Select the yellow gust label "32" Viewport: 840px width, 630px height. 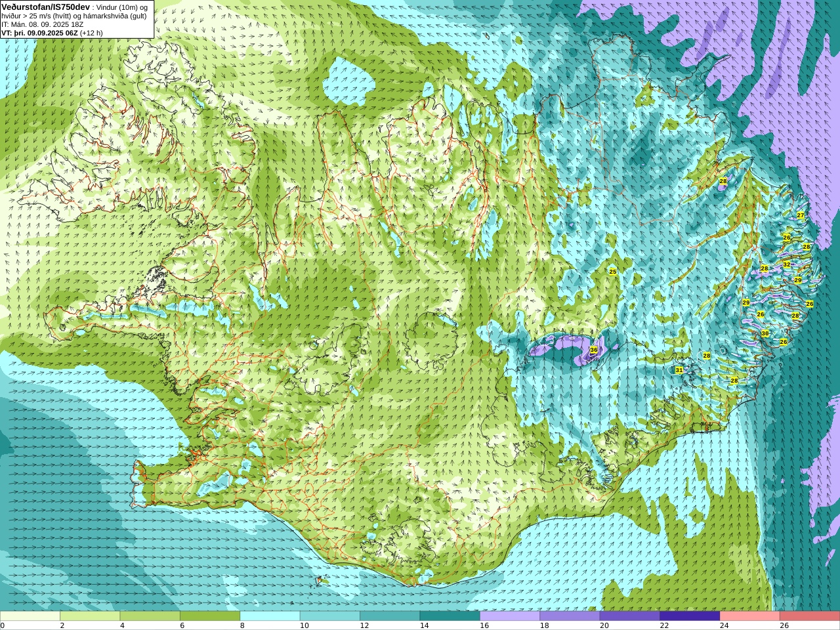(x=787, y=264)
